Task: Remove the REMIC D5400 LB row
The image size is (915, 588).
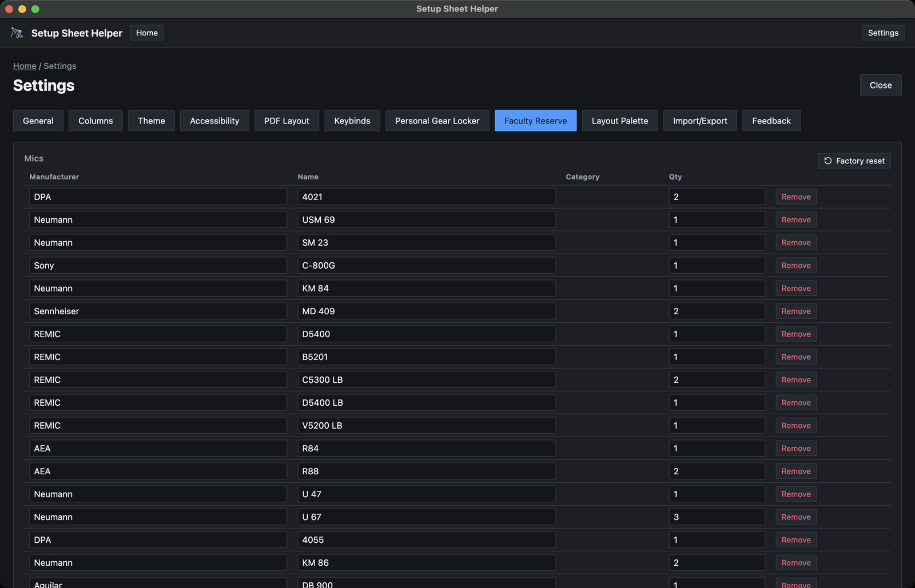Action: [796, 402]
